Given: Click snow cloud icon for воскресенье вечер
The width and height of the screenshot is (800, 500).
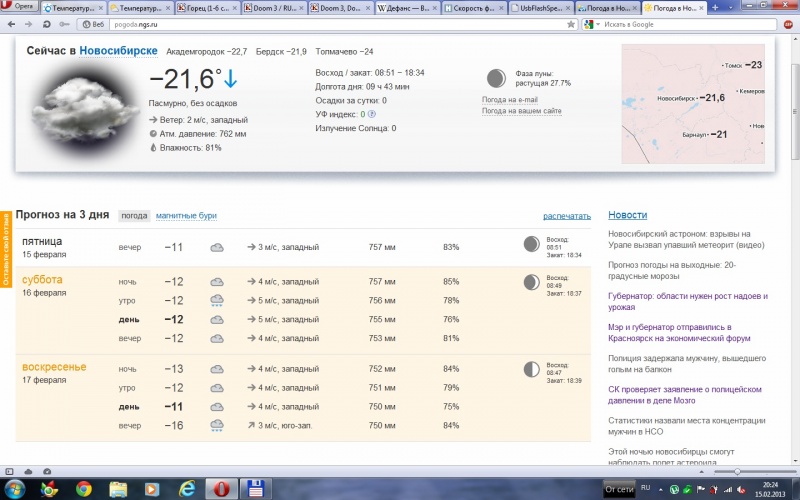Looking at the screenshot, I should [x=217, y=426].
